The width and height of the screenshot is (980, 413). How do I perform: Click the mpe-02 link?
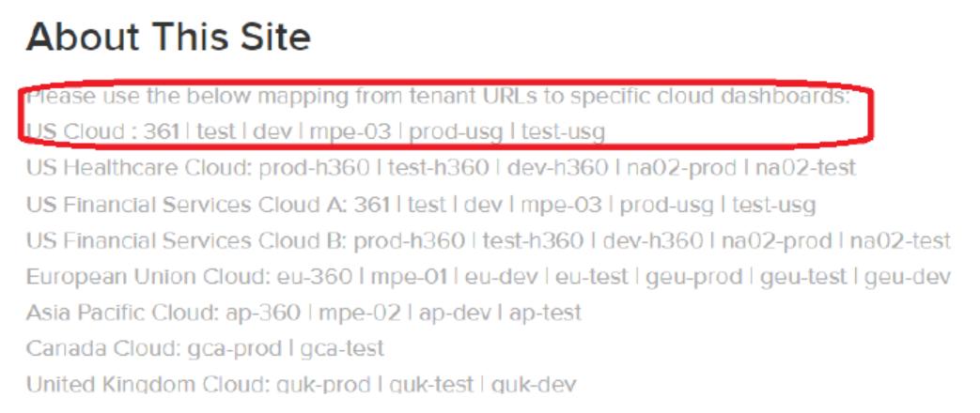tap(359, 313)
